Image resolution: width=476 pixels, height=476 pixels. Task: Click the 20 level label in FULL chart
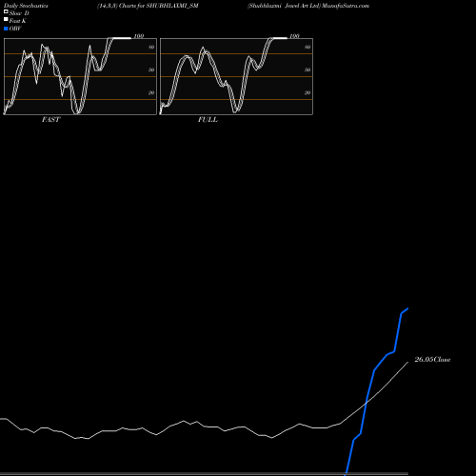pyautogui.click(x=307, y=92)
